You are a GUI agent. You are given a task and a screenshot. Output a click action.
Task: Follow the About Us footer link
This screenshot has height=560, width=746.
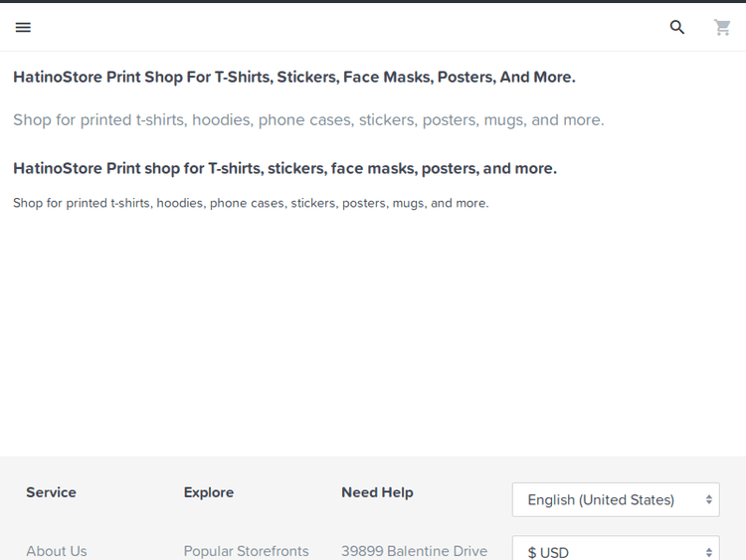click(x=57, y=551)
